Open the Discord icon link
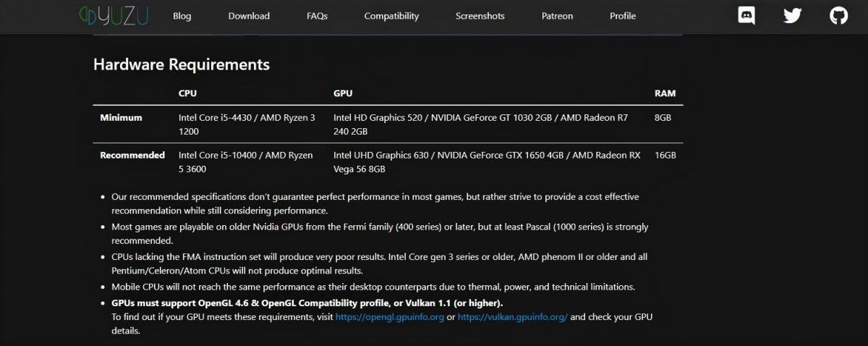 pyautogui.click(x=746, y=15)
